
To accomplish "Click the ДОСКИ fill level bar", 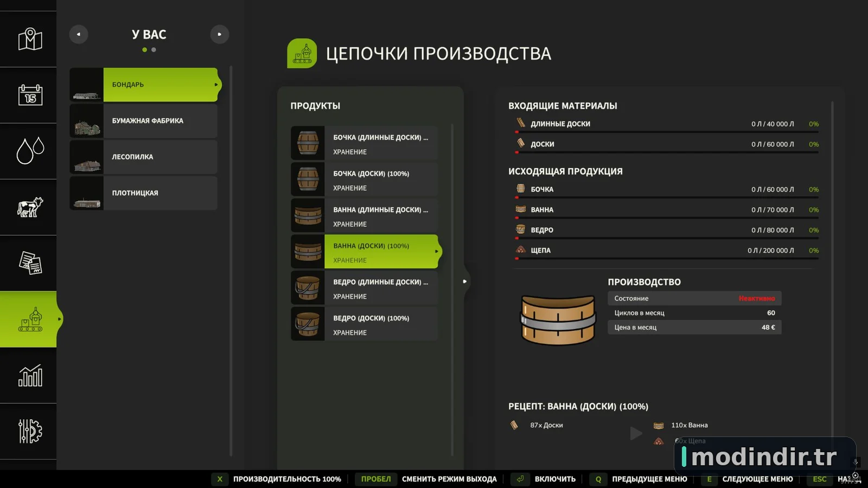I will click(x=667, y=152).
